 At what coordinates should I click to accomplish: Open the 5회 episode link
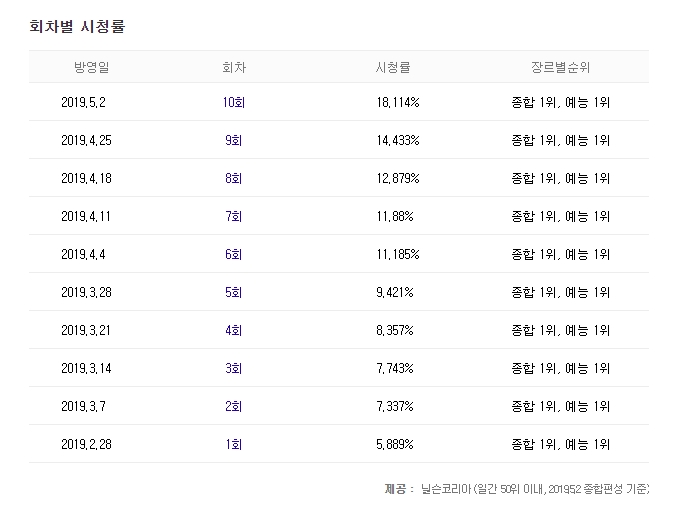[234, 292]
